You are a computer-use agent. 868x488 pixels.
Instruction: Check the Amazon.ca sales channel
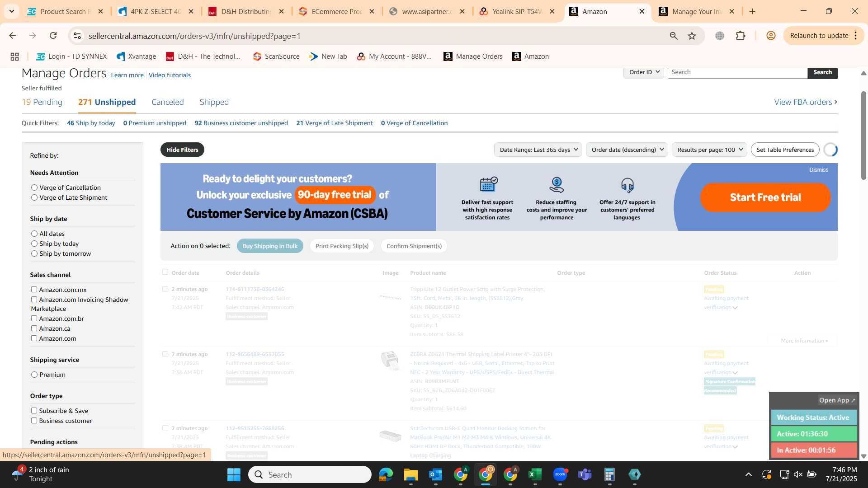click(x=34, y=328)
